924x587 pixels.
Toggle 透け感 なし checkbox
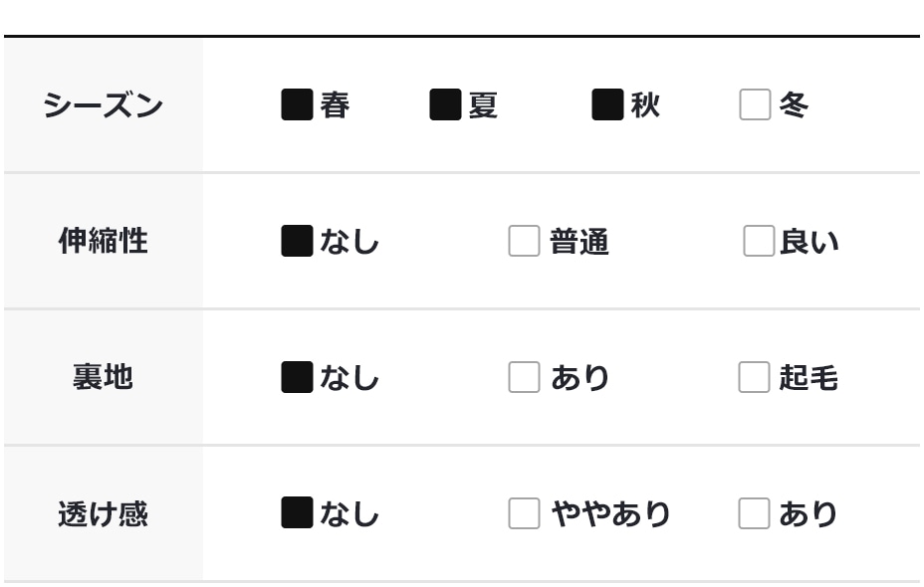pos(297,513)
